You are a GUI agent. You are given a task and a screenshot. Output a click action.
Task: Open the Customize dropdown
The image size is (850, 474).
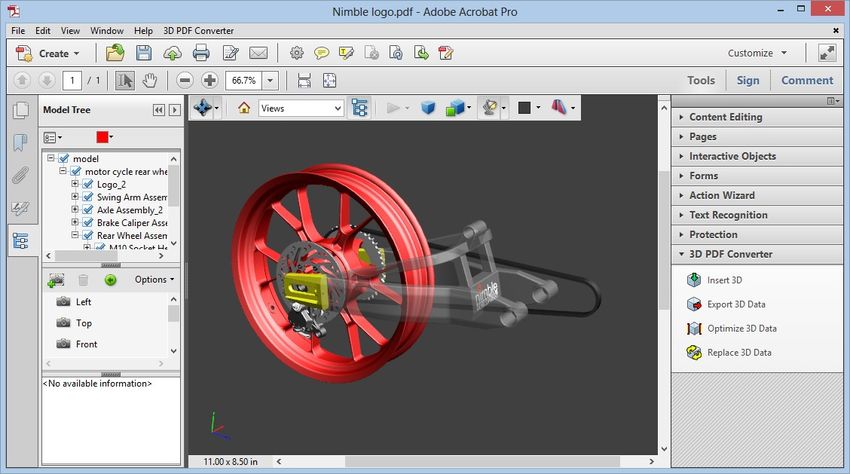[757, 53]
